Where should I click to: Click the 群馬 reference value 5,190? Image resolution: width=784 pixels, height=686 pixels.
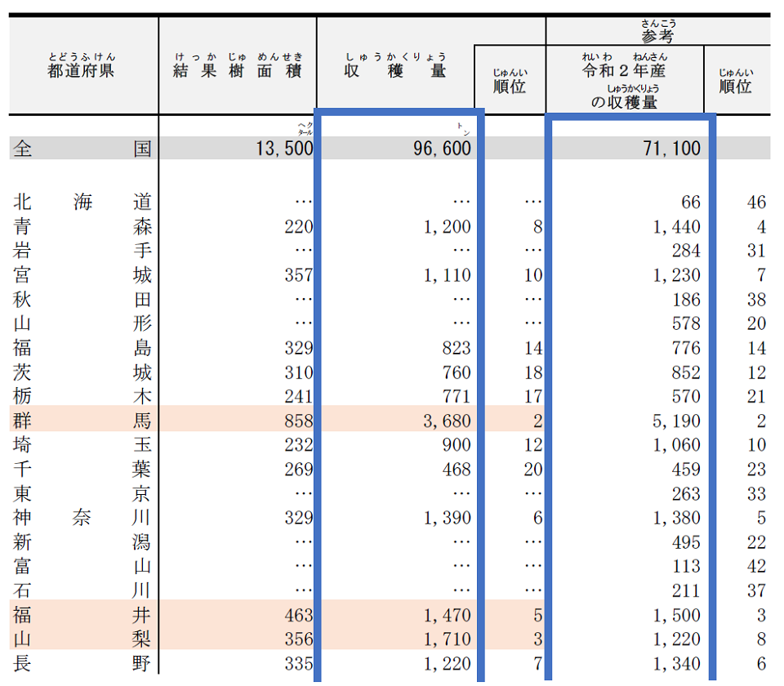click(x=676, y=421)
